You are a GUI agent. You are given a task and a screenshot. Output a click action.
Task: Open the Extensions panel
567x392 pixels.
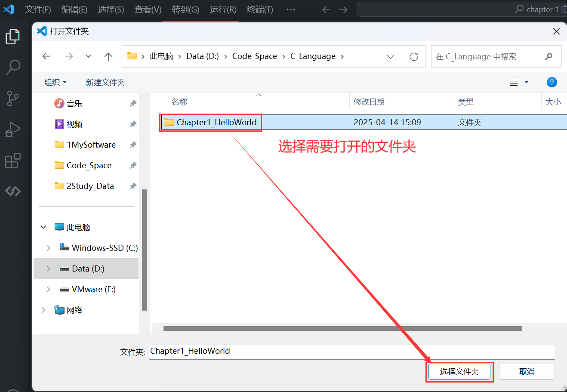click(x=12, y=160)
